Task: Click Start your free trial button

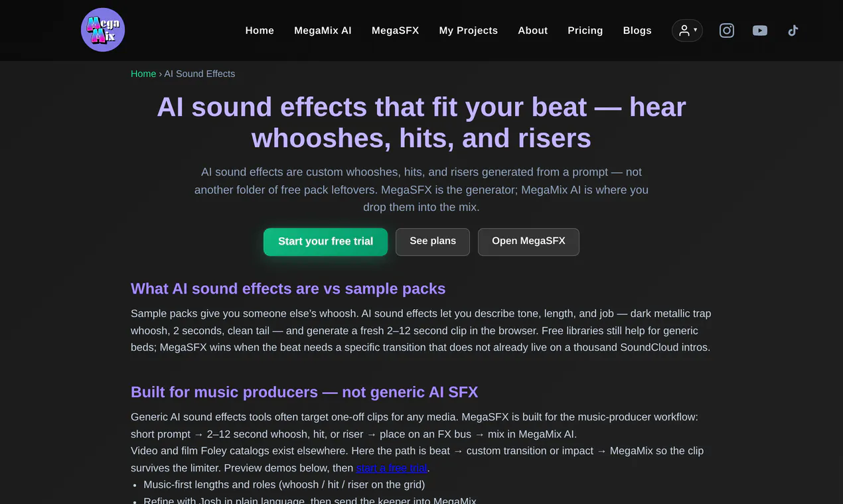Action: point(325,241)
